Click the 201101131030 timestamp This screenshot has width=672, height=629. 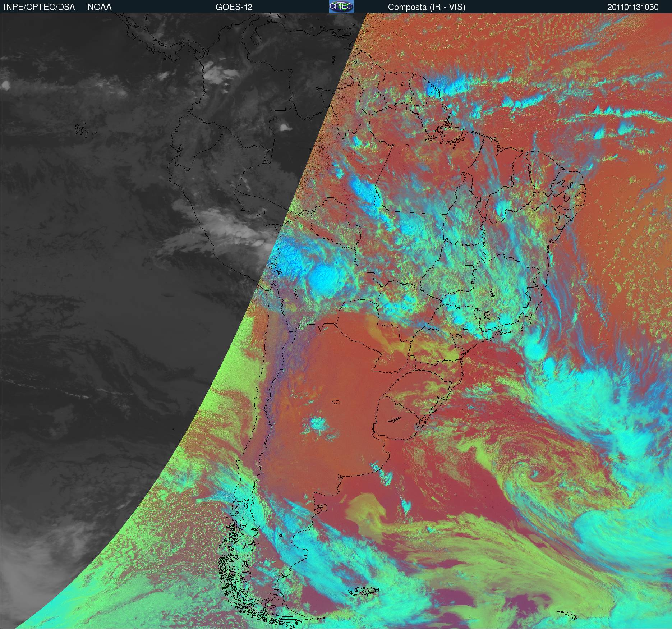(633, 7)
